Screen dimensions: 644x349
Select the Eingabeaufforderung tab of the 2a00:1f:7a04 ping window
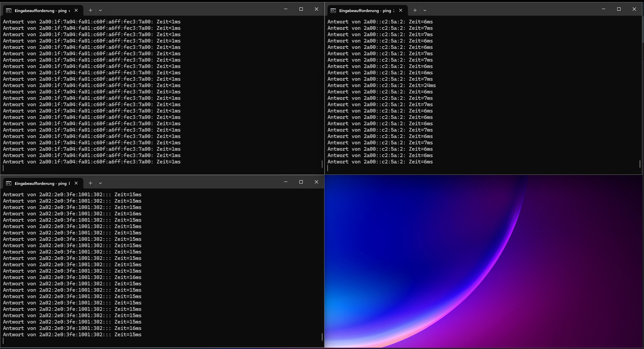[42, 11]
